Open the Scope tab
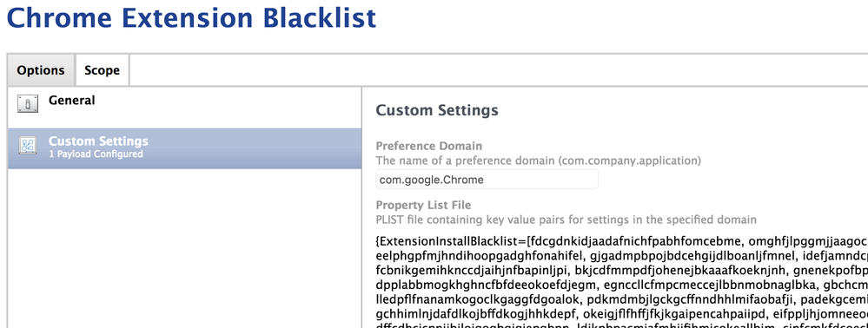 coord(102,70)
